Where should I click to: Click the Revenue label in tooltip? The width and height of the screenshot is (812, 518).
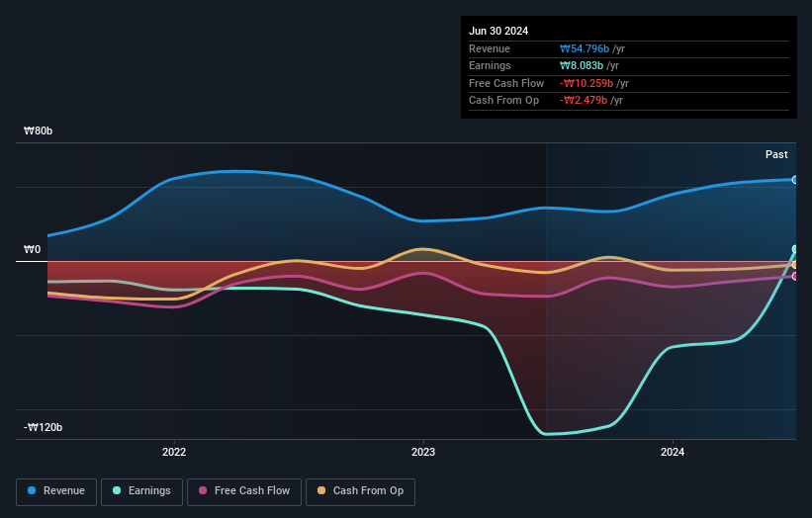click(490, 48)
